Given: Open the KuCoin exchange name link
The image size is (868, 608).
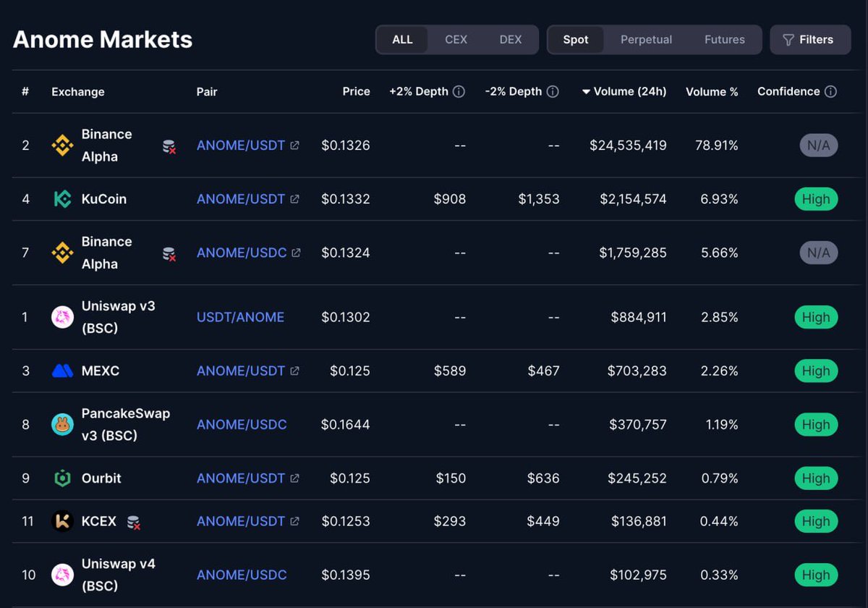Looking at the screenshot, I should [x=104, y=199].
